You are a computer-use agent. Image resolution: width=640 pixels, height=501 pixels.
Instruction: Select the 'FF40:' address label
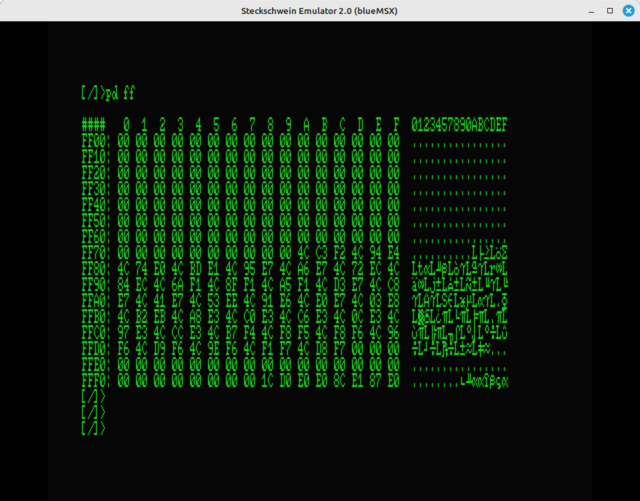(x=96, y=205)
